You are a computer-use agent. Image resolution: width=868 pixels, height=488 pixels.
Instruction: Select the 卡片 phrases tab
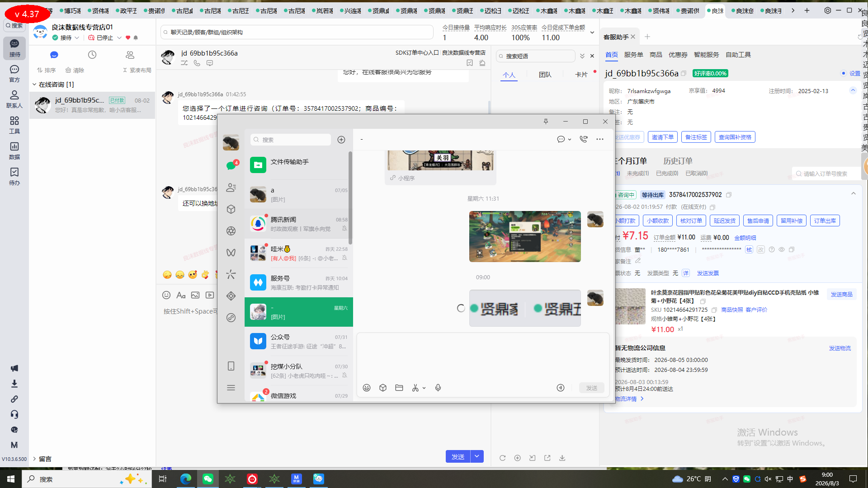point(581,75)
